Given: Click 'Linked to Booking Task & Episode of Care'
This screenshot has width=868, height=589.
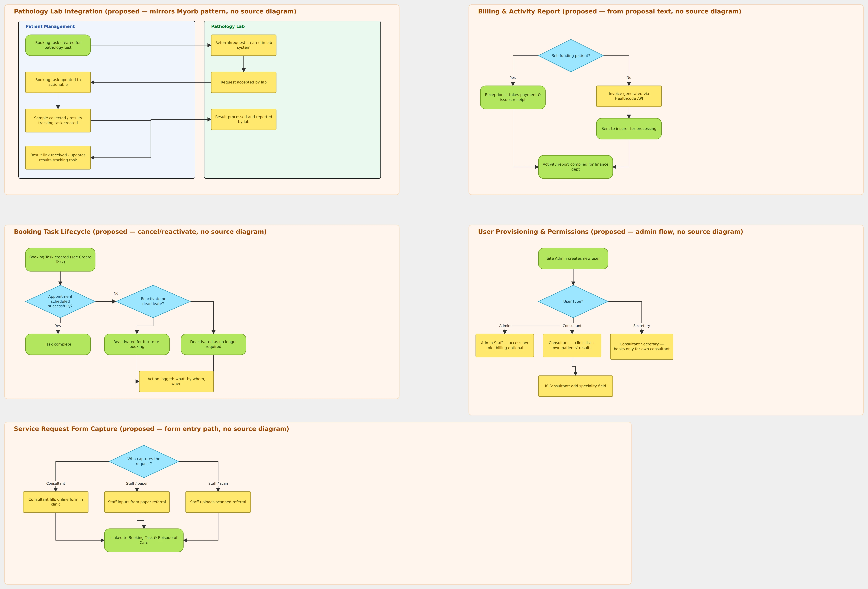Looking at the screenshot, I should [x=144, y=540].
